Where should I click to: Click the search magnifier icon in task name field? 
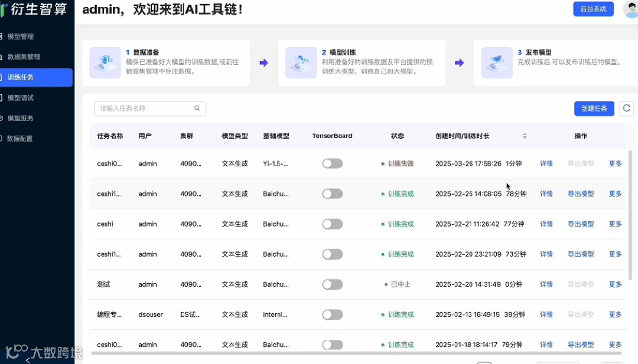click(197, 109)
